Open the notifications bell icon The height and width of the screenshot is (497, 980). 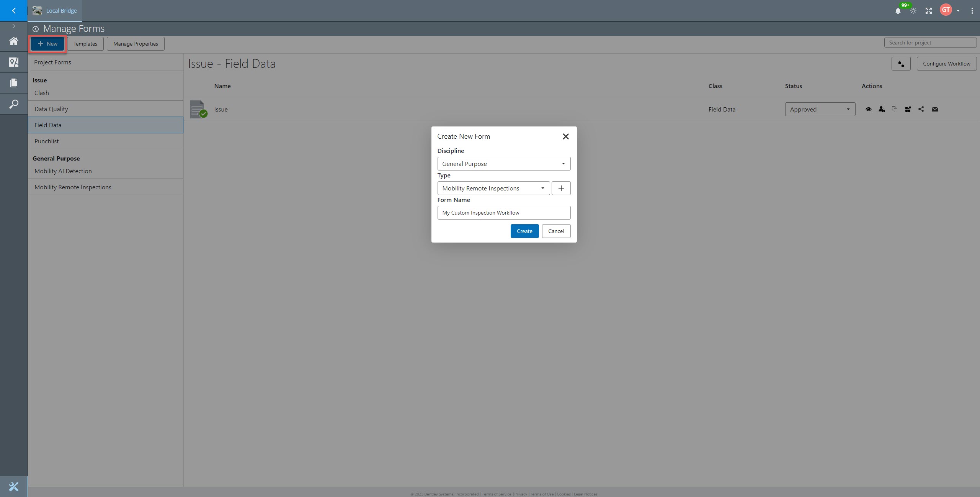pos(898,11)
